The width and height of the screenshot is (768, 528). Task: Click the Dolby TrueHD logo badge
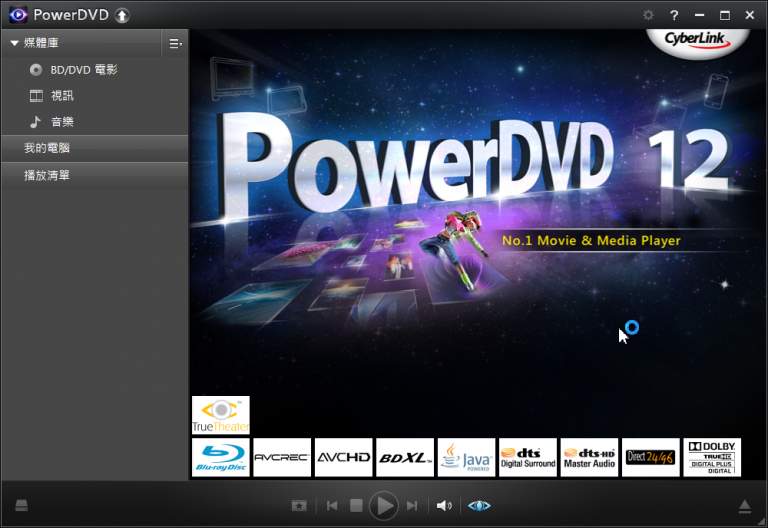point(712,457)
